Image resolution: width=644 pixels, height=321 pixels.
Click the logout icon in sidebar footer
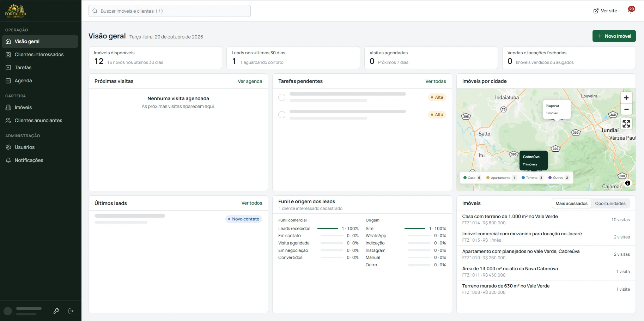[71, 311]
